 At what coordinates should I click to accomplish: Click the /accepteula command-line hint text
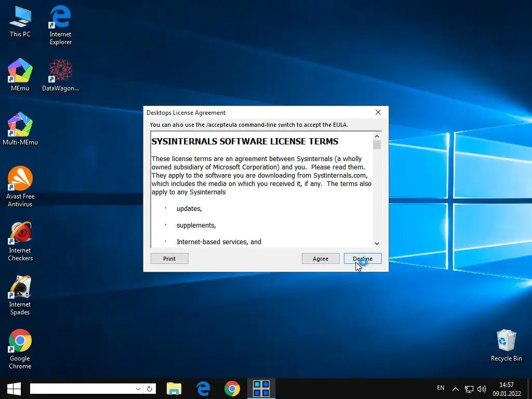pyautogui.click(x=249, y=125)
